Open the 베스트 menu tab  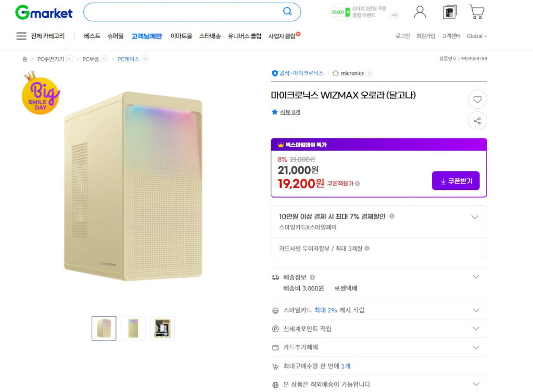(x=92, y=36)
